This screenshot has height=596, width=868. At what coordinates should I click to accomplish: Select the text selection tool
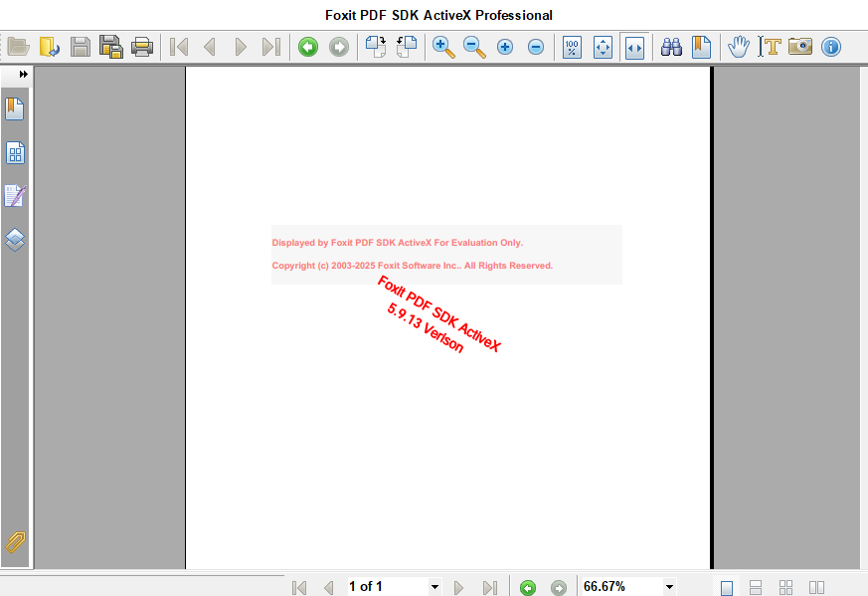[x=770, y=47]
